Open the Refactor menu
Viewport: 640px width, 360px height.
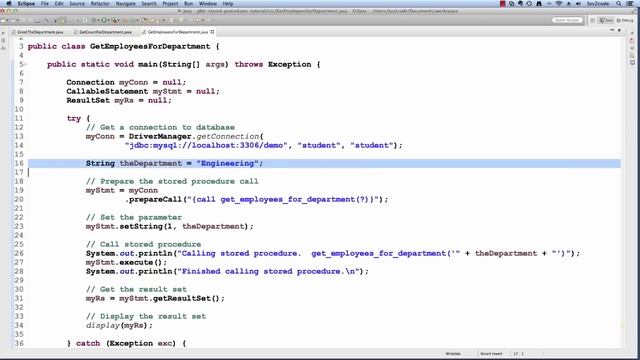tap(100, 4)
